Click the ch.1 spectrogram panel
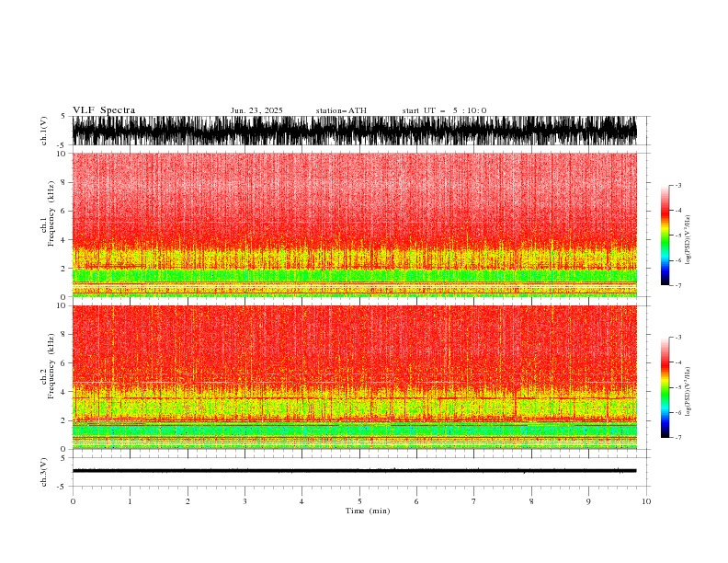This screenshot has width=728, height=563. click(355, 224)
